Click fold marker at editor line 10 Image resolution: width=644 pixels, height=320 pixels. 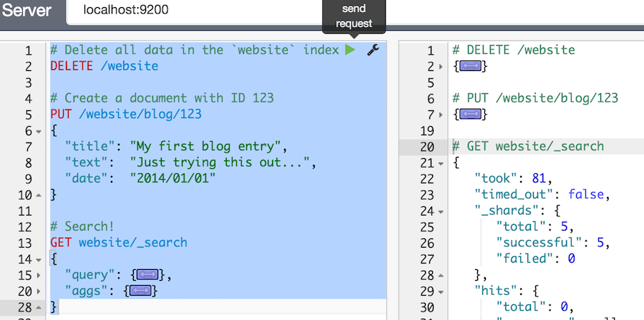39,195
